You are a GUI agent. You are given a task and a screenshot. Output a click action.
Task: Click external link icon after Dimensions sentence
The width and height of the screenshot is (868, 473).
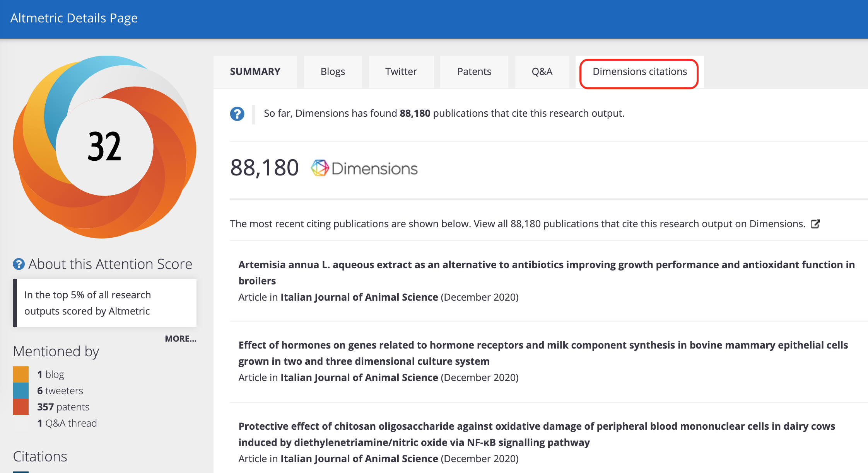[x=815, y=224]
